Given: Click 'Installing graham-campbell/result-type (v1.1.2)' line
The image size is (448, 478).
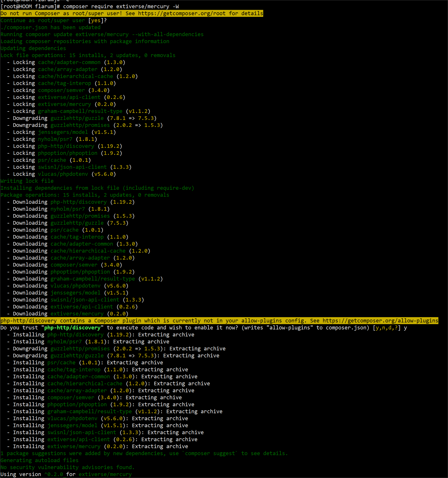Looking at the screenshot, I should [115, 412].
